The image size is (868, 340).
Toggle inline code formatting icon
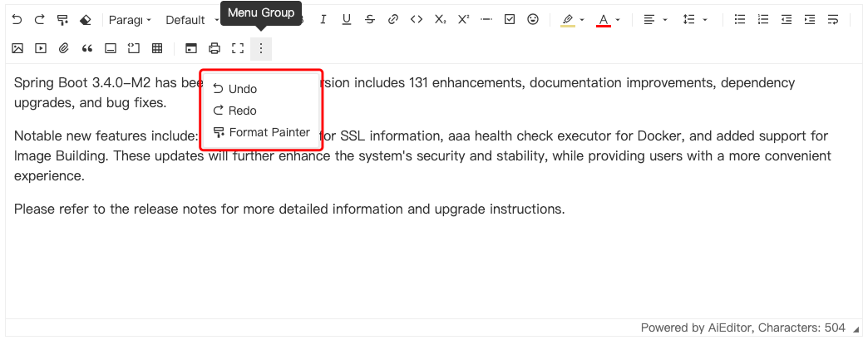click(417, 20)
